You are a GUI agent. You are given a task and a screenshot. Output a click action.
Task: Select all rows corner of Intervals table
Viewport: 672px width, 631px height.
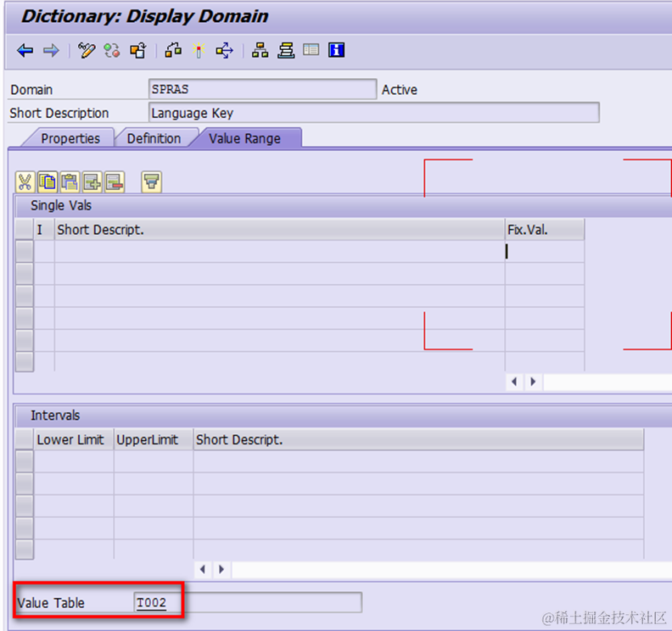point(25,439)
